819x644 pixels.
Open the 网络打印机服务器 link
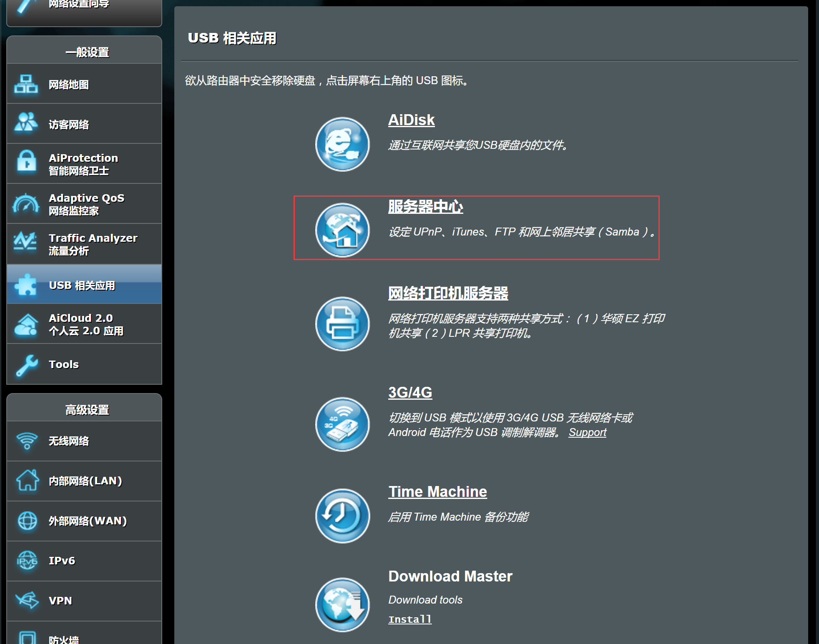(448, 293)
